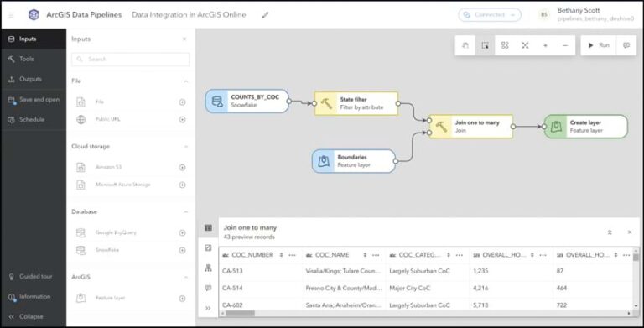Image resolution: width=644 pixels, height=328 pixels.
Task: Select the Pan tool in canvas toolbar
Action: [465, 45]
